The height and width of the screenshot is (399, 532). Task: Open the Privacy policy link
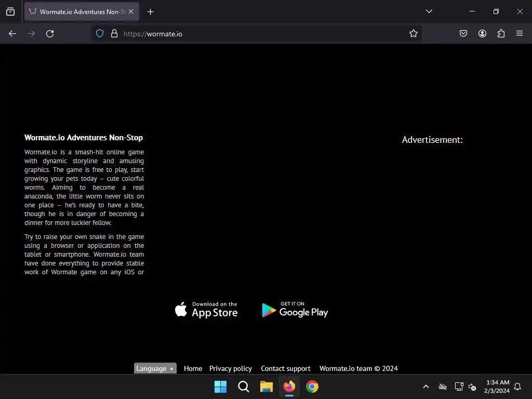230,368
